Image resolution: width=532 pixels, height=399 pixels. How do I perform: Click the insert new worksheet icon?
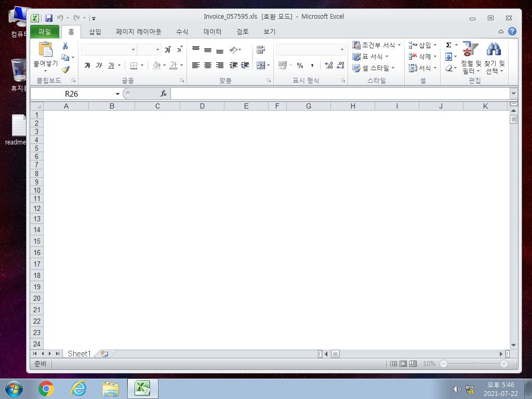(104, 354)
